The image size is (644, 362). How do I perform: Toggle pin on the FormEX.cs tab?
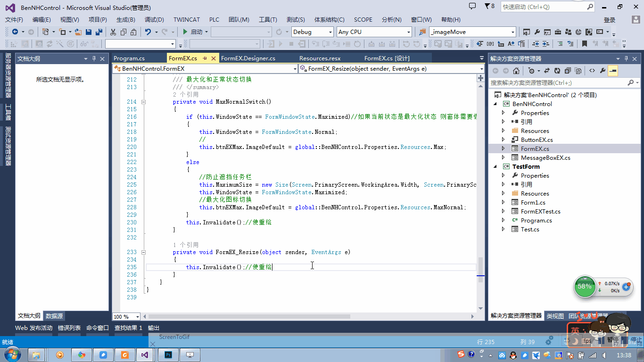tap(205, 58)
